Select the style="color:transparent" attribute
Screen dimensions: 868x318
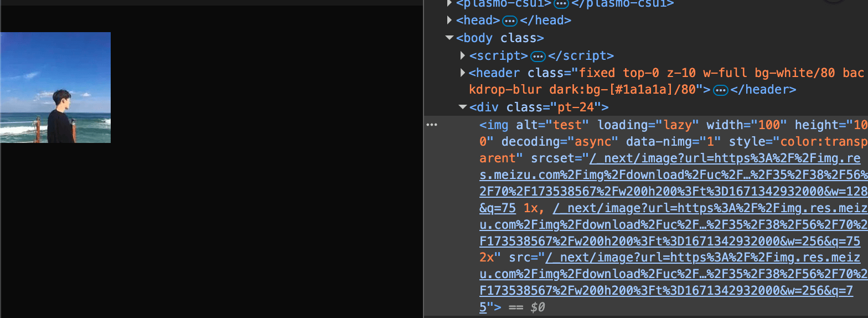[673, 150]
